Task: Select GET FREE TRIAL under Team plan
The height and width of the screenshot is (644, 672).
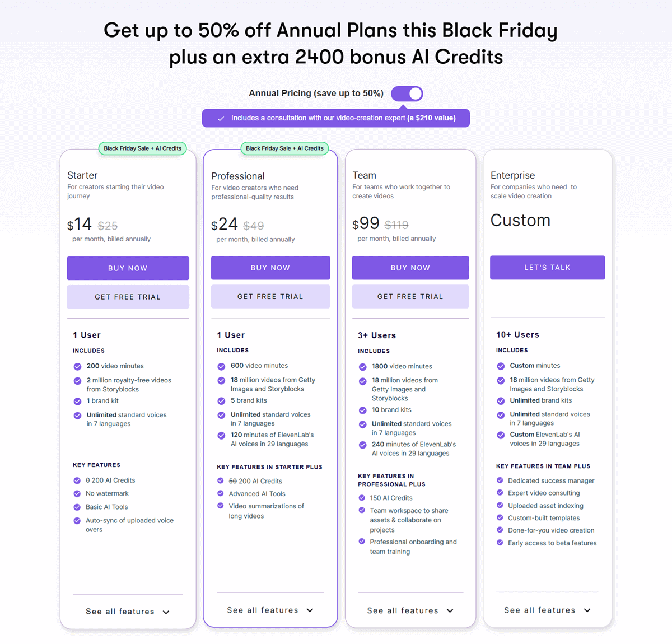Action: (410, 296)
